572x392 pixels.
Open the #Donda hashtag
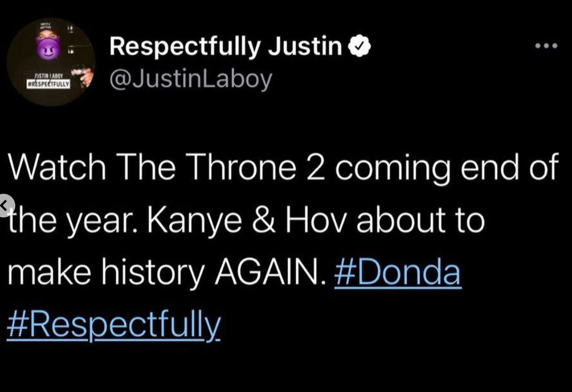pos(397,273)
